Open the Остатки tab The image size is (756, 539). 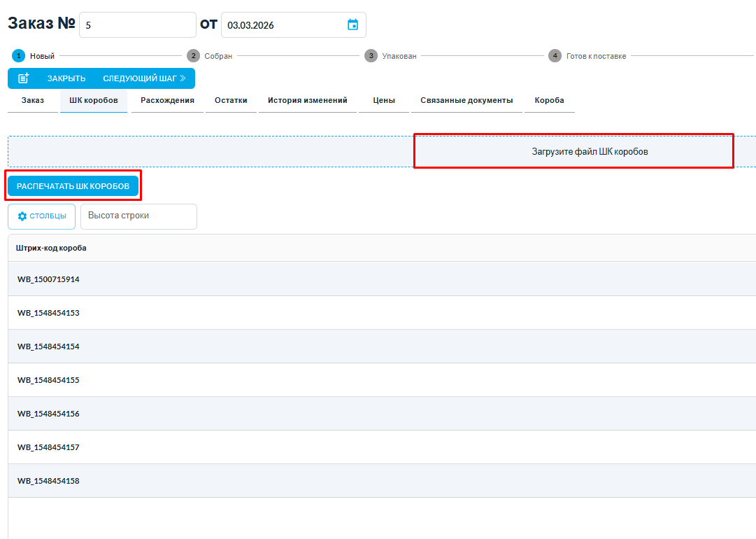[231, 101]
